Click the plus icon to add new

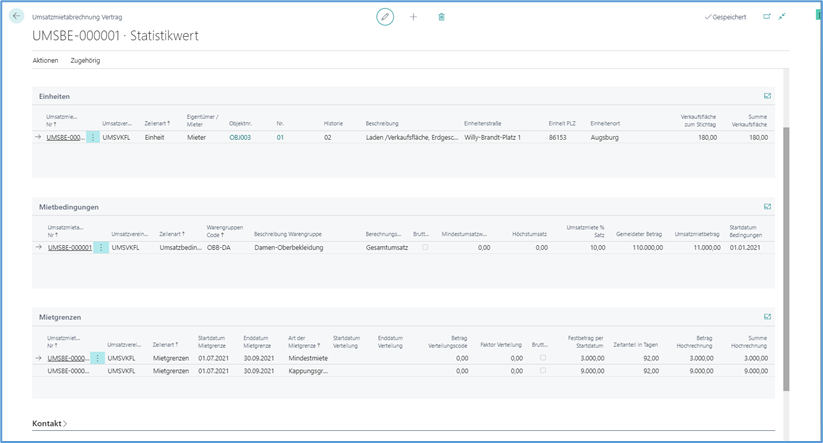click(x=413, y=17)
